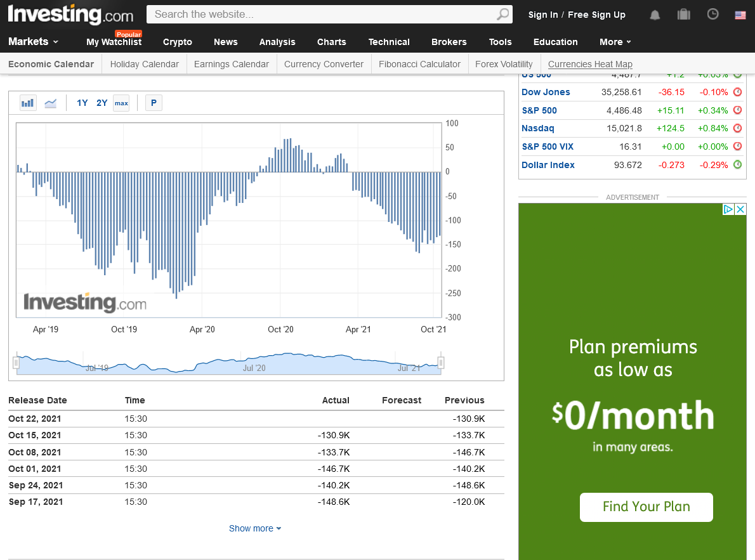This screenshot has height=560, width=755.
Task: Click the Previous column header
Action: pyautogui.click(x=464, y=400)
